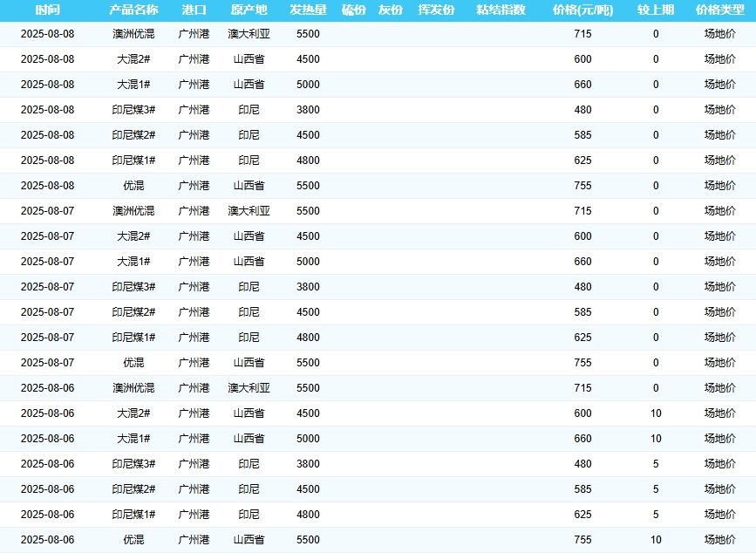The image size is (756, 553).
Task: Select 澳洲优混 in the 2025-08-08 row
Action: [133, 34]
